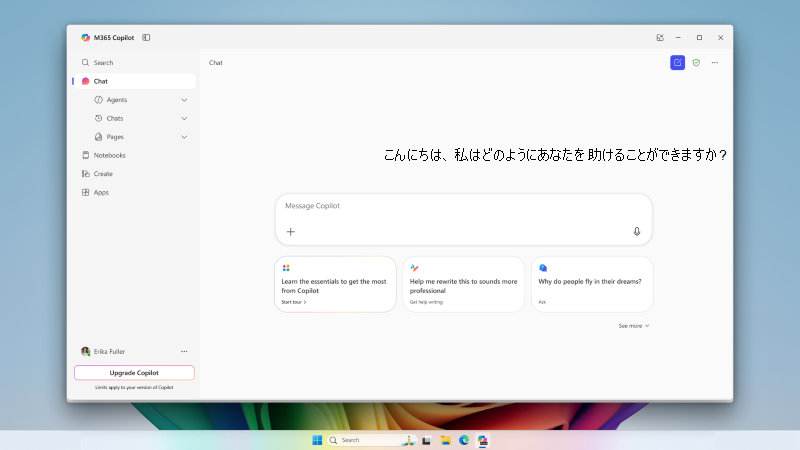The height and width of the screenshot is (450, 800).
Task: Expand the Pages chevron
Action: tap(184, 137)
